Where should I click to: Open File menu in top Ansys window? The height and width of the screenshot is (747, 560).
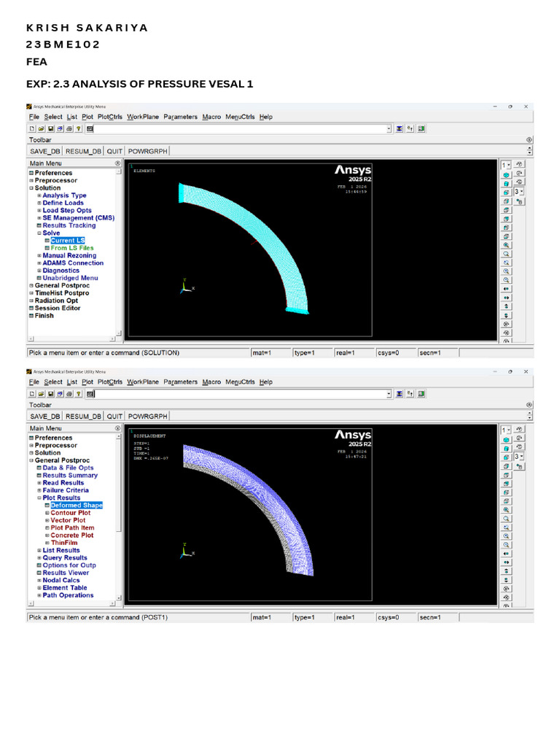[x=34, y=117]
